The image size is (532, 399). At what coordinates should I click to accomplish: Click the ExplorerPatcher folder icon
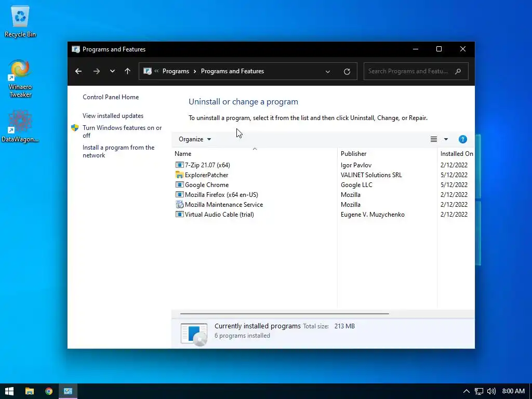pos(179,175)
